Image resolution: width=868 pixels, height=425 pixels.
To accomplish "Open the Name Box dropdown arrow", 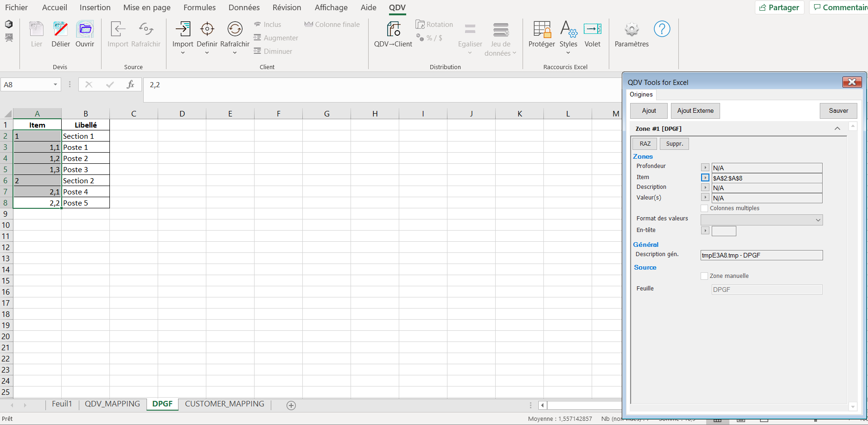I will click(x=55, y=84).
